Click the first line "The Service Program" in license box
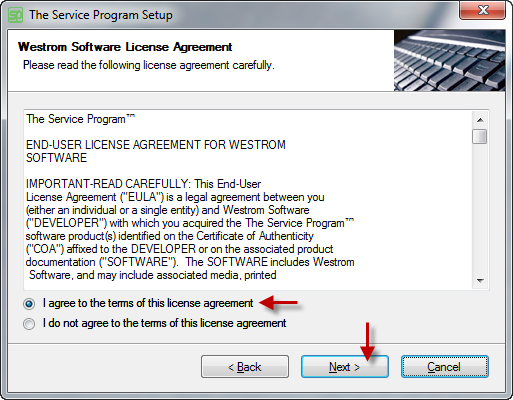The height and width of the screenshot is (400, 513). point(80,119)
